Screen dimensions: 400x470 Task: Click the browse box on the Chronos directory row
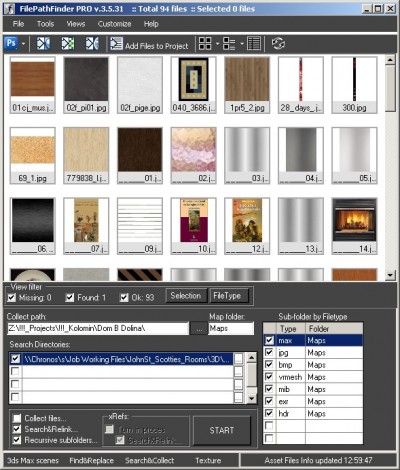[x=238, y=359]
